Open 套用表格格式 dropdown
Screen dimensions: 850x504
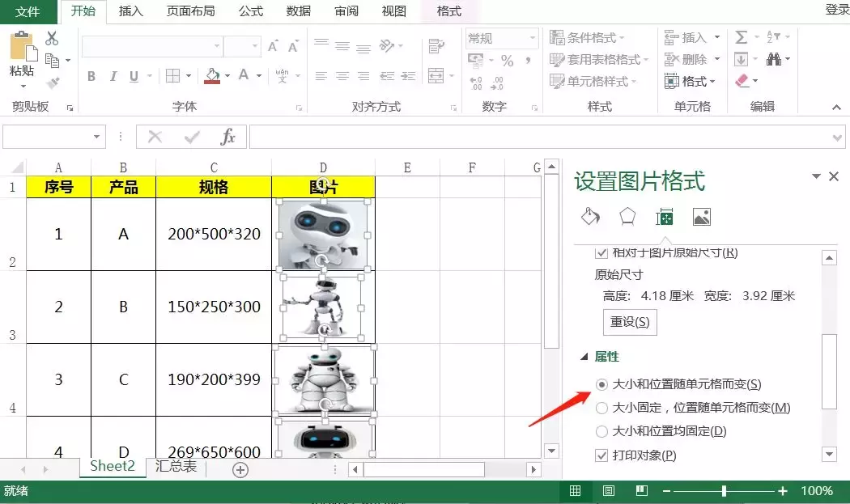click(x=598, y=59)
